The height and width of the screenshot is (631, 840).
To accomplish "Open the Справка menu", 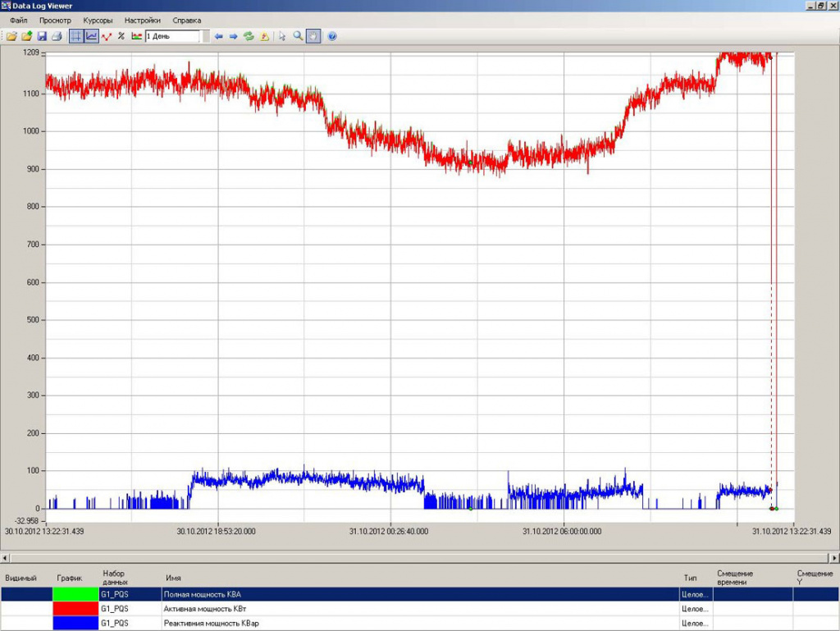I will [187, 21].
